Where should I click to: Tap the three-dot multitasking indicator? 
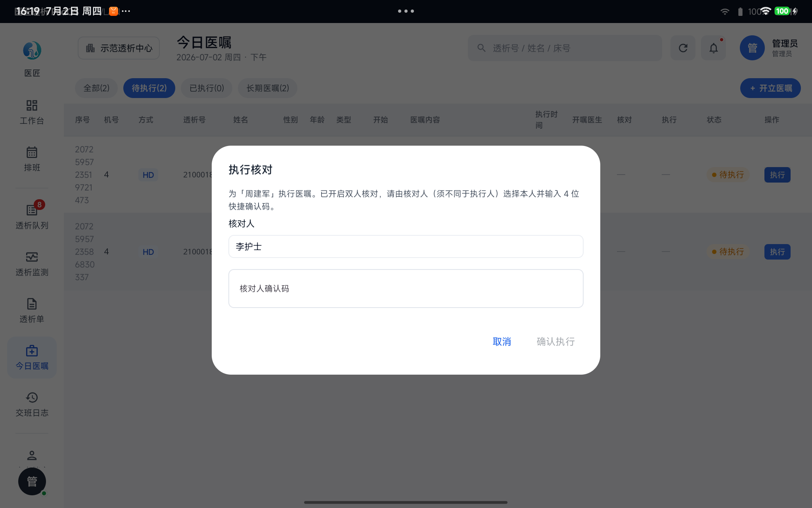(x=406, y=11)
